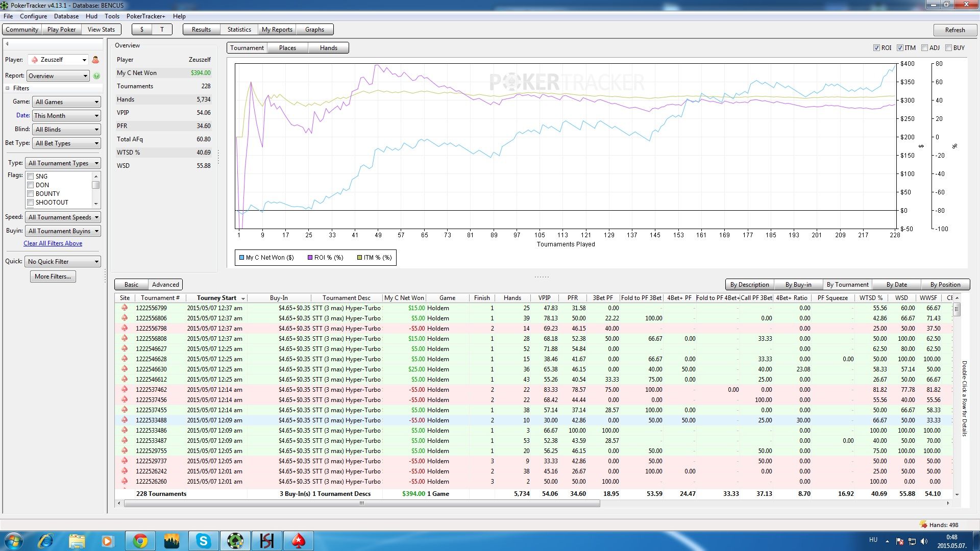Switch to the Places graph tab
The image size is (980, 551).
click(x=287, y=48)
